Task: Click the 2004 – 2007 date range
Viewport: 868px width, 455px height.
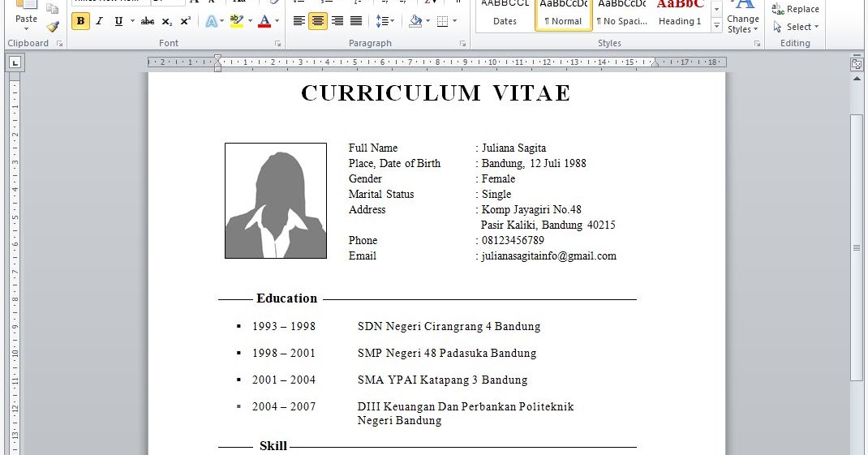Action: (x=284, y=406)
